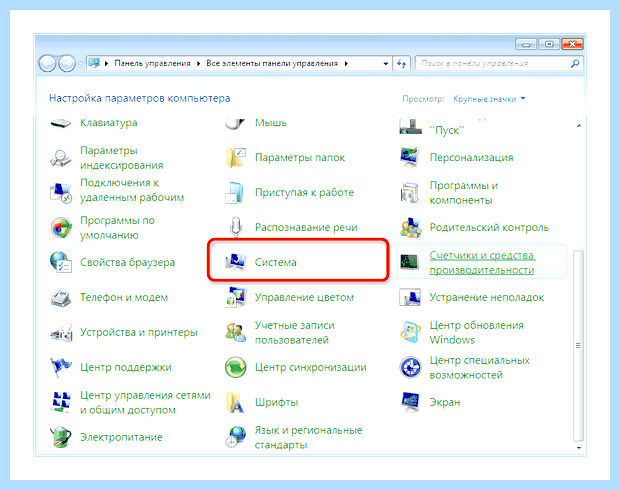This screenshot has height=490, width=620.
Task: Click the Система computer icon
Action: [236, 262]
